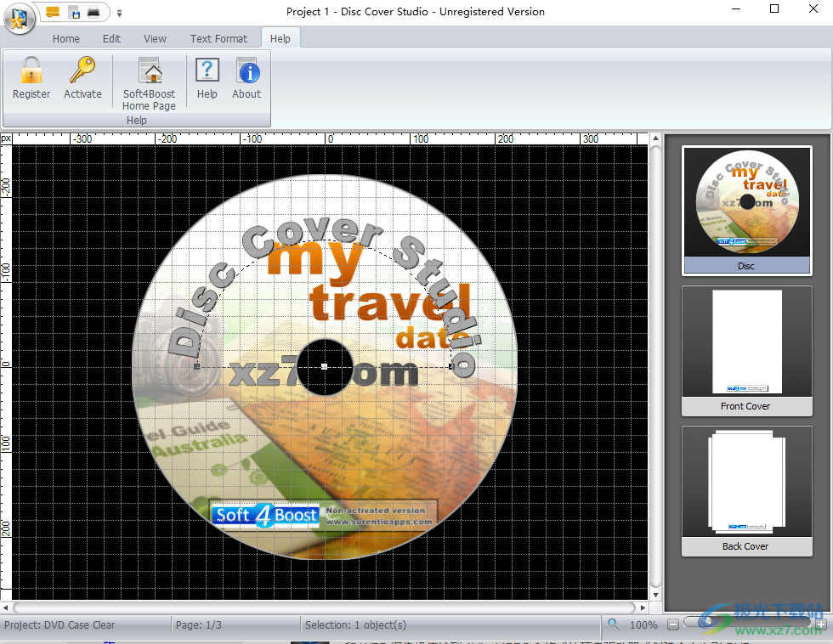Click the vertical scrollbar down arrow
The height and width of the screenshot is (644, 833).
[655, 596]
